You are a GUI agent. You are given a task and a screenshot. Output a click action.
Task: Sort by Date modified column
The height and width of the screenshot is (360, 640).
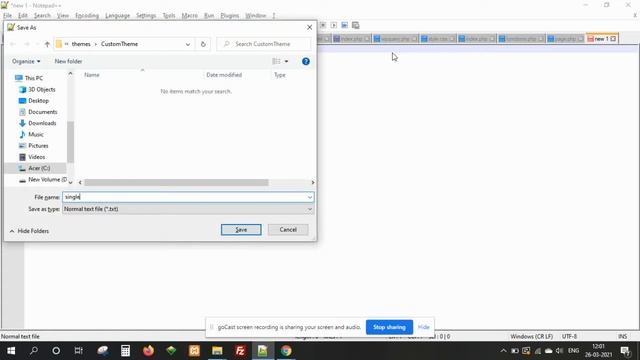(x=224, y=75)
